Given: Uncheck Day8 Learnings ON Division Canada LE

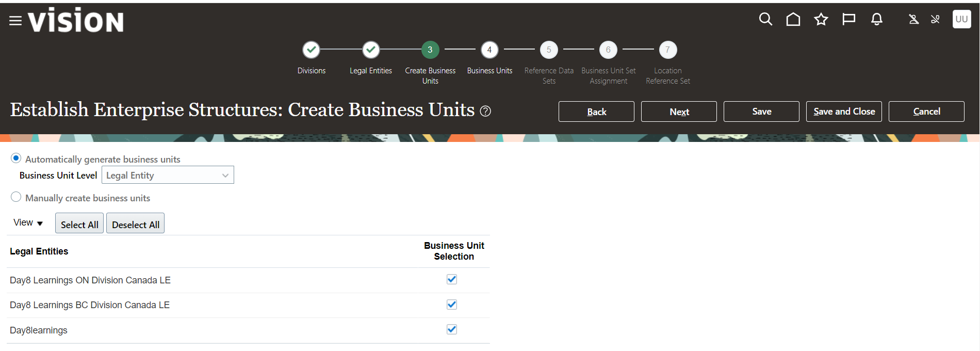Looking at the screenshot, I should point(451,279).
